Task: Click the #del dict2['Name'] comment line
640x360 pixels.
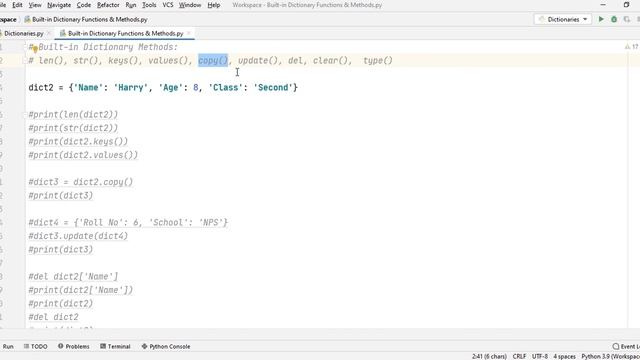Action: point(73,276)
